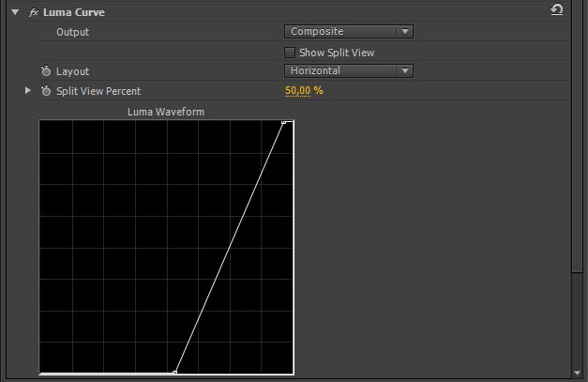Click the Output label
The height and width of the screenshot is (382, 588).
click(x=73, y=32)
